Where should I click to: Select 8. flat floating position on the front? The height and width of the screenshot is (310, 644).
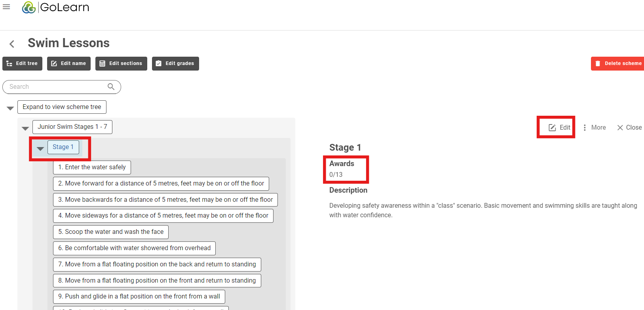[157, 281]
